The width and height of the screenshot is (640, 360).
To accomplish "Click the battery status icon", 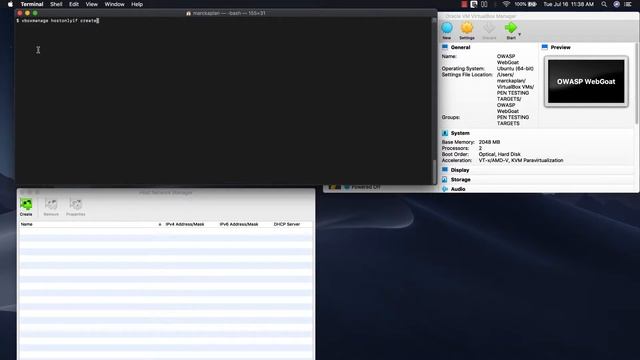I will [x=532, y=4].
